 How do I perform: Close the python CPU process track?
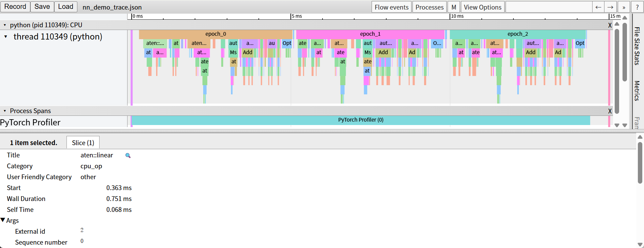pyautogui.click(x=610, y=25)
